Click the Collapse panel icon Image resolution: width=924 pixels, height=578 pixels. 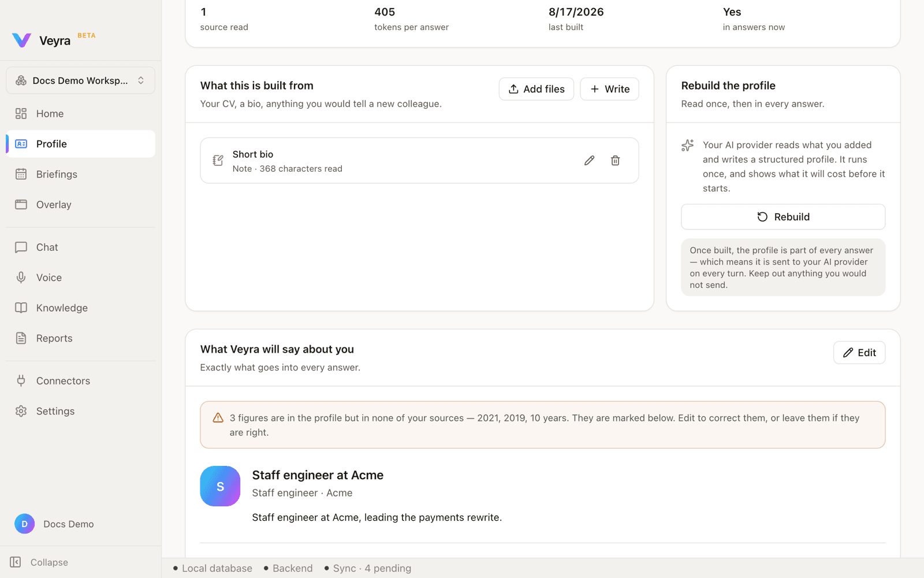click(16, 562)
